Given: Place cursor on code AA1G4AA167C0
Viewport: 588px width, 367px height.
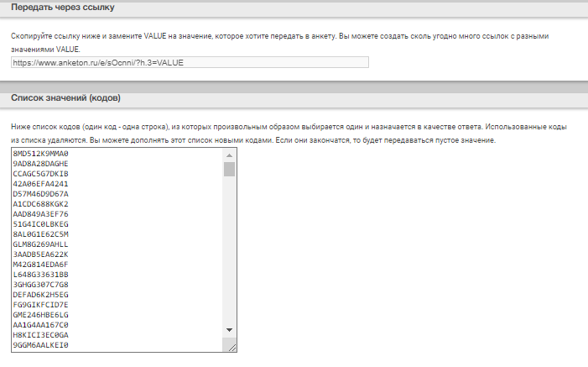Looking at the screenshot, I should tap(40, 325).
